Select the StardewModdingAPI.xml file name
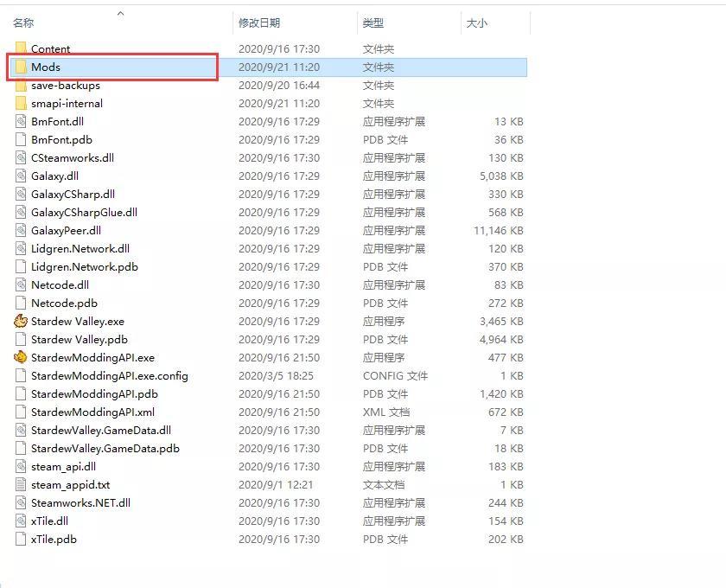 (93, 412)
